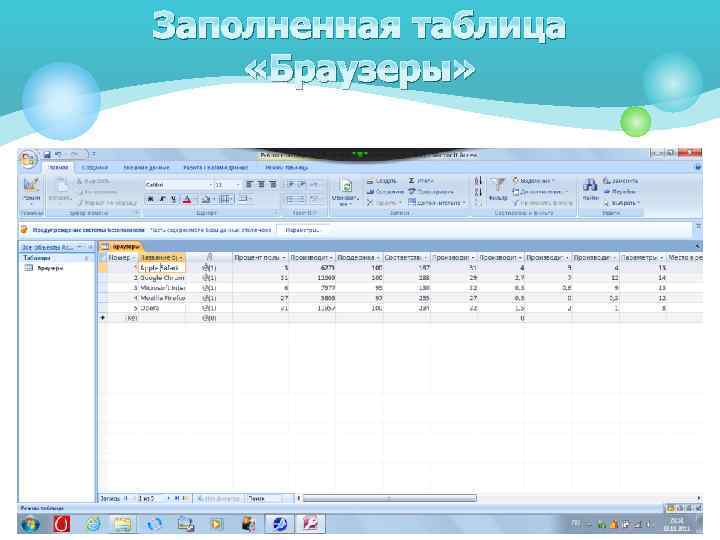Collapse the Tables group in navigation pane
Screen dimensions: 720x540
point(86,258)
